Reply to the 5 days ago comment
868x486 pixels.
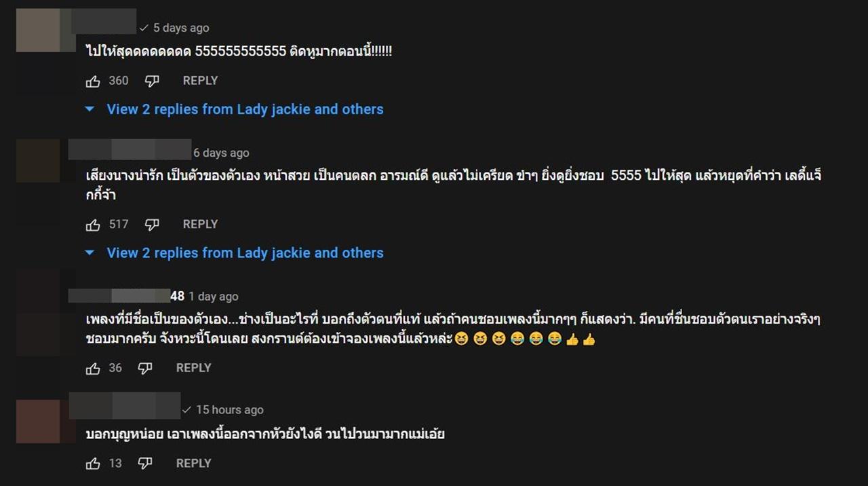(x=200, y=81)
